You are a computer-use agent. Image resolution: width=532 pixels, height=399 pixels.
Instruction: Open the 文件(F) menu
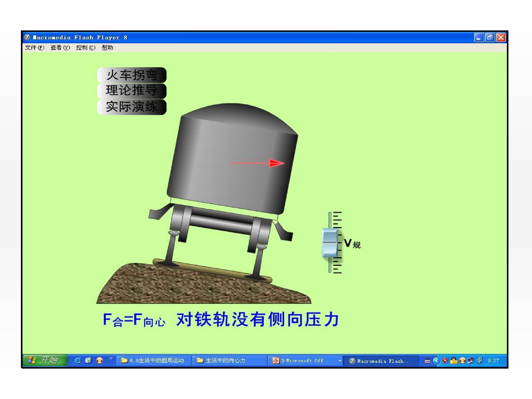click(x=35, y=48)
